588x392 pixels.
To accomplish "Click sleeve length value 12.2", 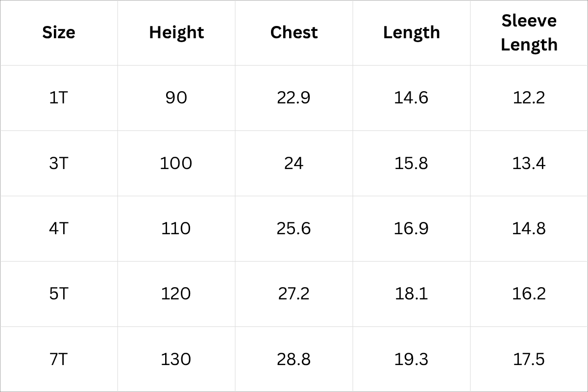I will tap(529, 98).
